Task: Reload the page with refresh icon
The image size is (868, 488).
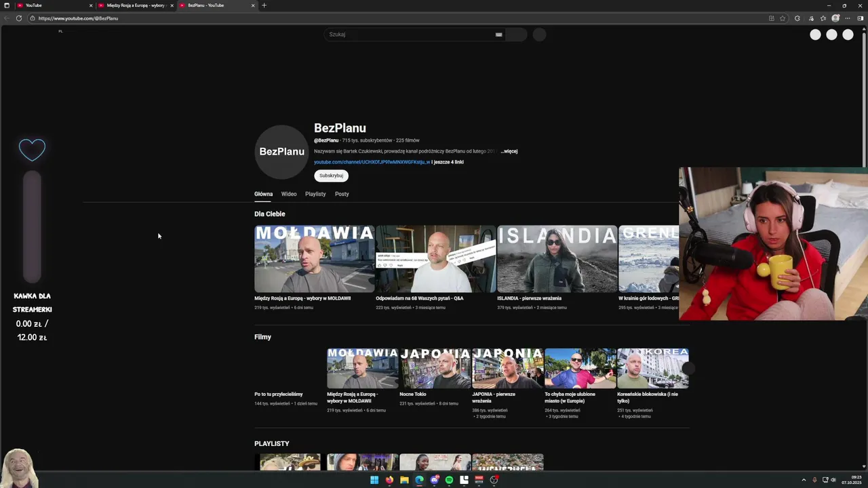Action: (x=19, y=18)
